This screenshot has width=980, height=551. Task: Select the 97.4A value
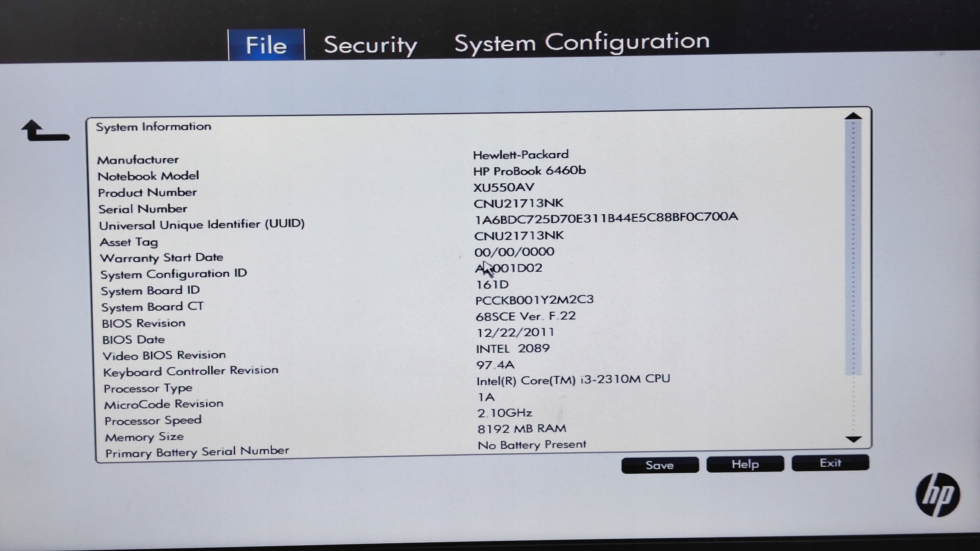tap(495, 365)
